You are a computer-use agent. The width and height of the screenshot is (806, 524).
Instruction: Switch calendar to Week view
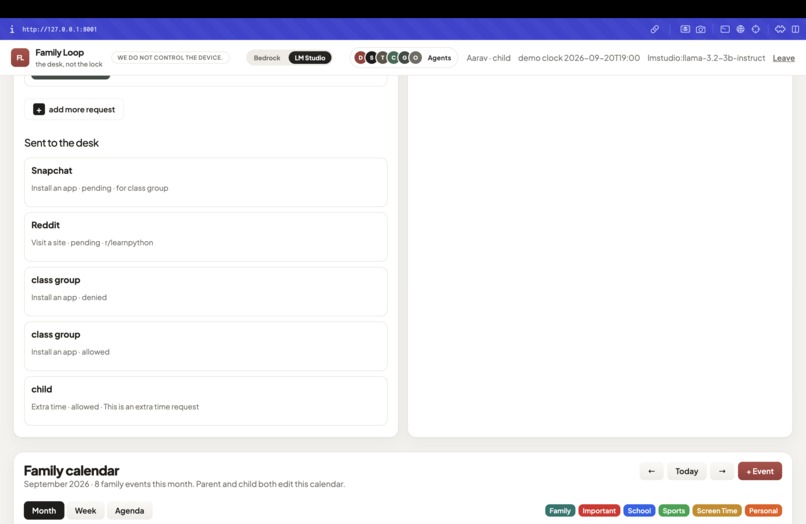[85, 511]
